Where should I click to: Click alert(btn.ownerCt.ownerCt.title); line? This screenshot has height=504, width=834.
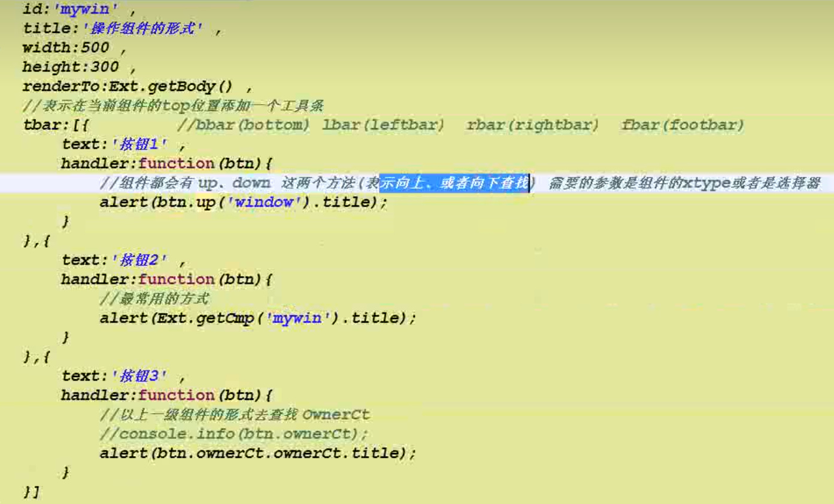[257, 453]
